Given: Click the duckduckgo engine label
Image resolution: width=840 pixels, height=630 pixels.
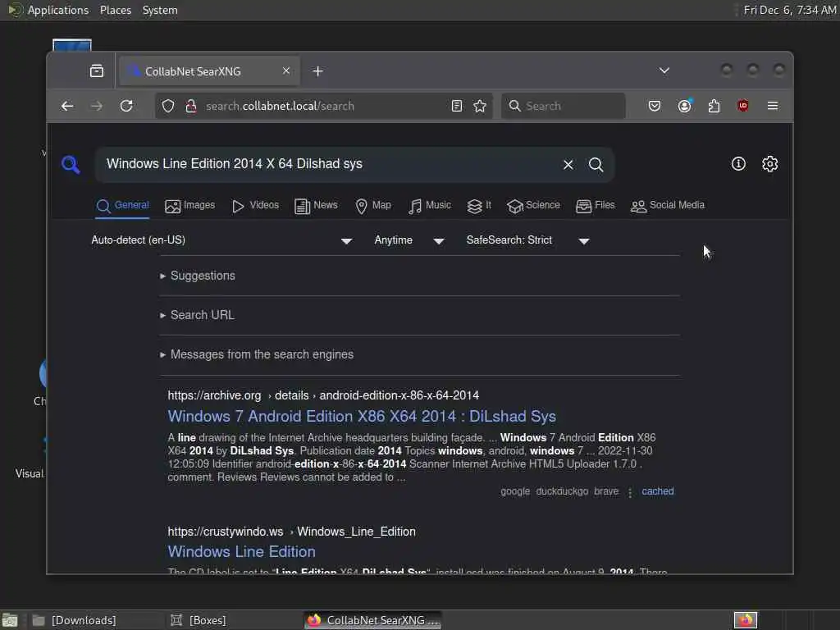Looking at the screenshot, I should click(562, 491).
